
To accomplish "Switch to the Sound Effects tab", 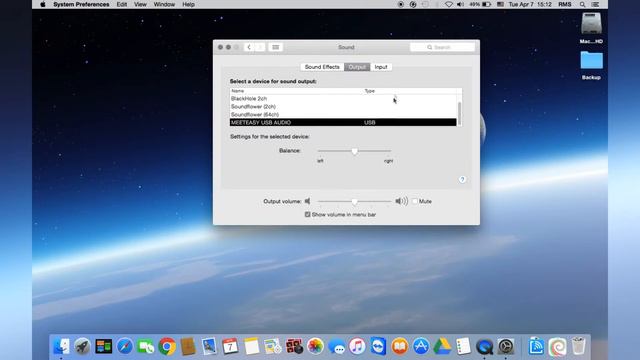I will coord(322,67).
